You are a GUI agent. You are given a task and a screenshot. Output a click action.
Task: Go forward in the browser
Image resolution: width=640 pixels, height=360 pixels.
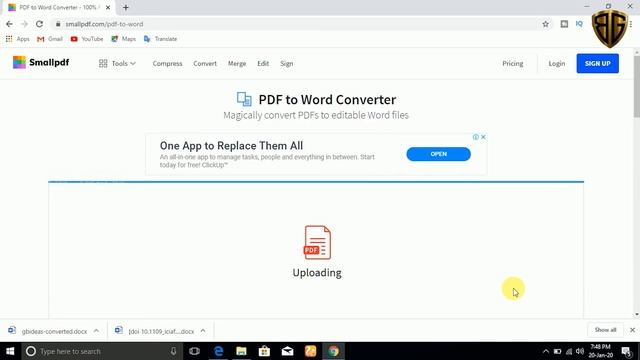click(24, 24)
